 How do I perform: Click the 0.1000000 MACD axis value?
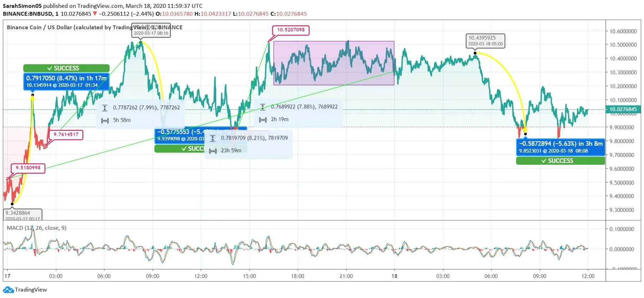tap(622, 229)
